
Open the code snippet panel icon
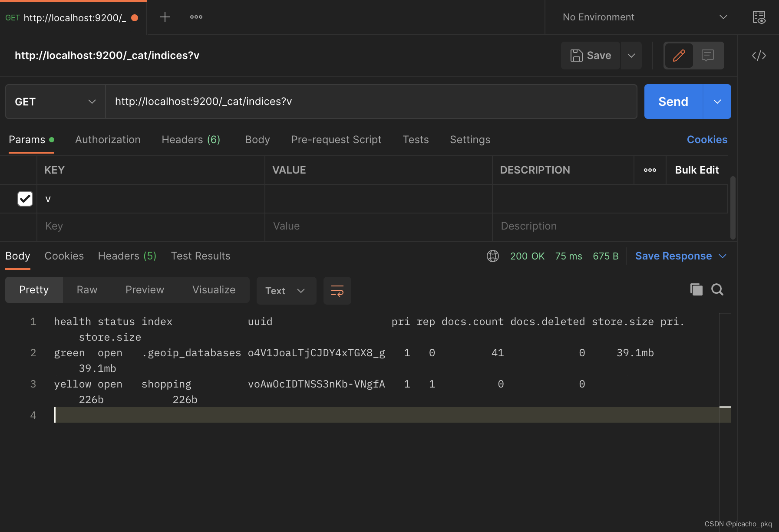(x=759, y=56)
